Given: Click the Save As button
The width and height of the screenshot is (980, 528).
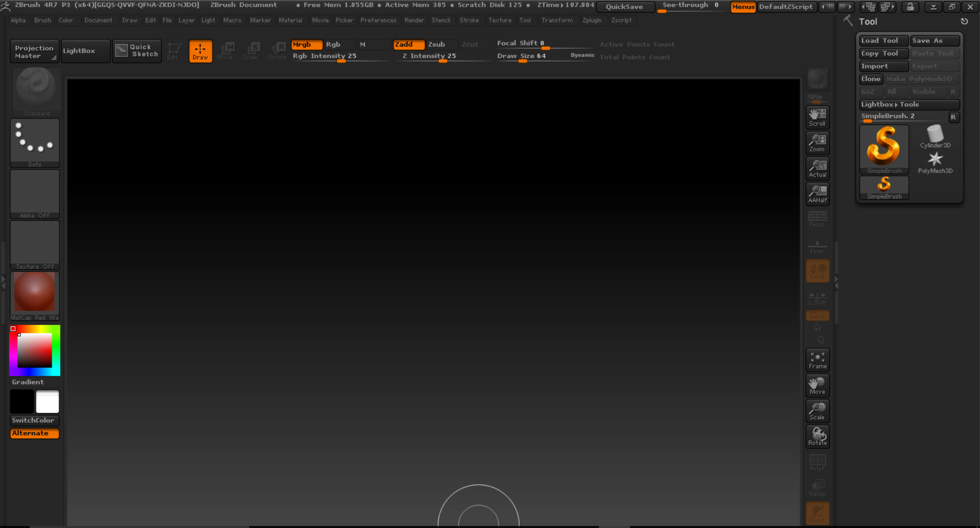Looking at the screenshot, I should 935,40.
